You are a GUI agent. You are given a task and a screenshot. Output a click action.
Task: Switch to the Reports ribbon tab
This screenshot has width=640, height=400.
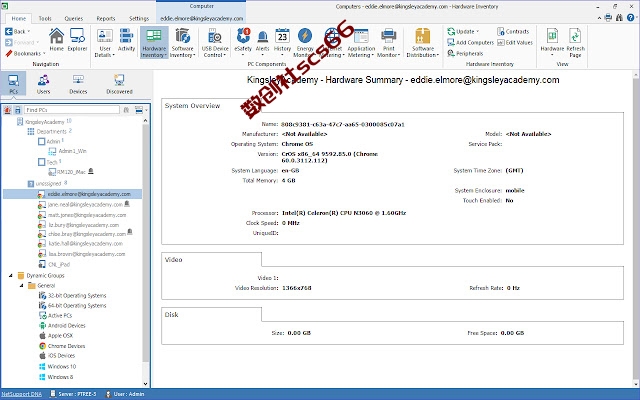(106, 19)
